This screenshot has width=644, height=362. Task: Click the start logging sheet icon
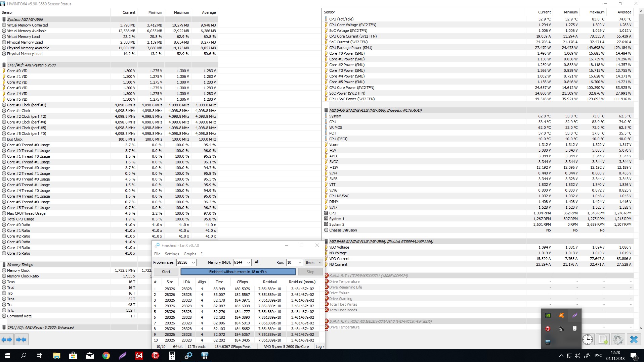pyautogui.click(x=603, y=340)
